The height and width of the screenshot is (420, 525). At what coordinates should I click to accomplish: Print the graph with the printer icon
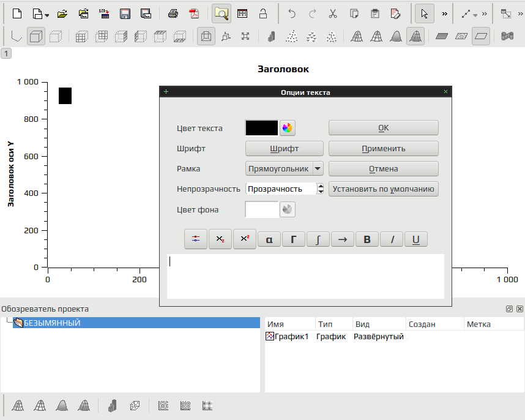pos(173,13)
